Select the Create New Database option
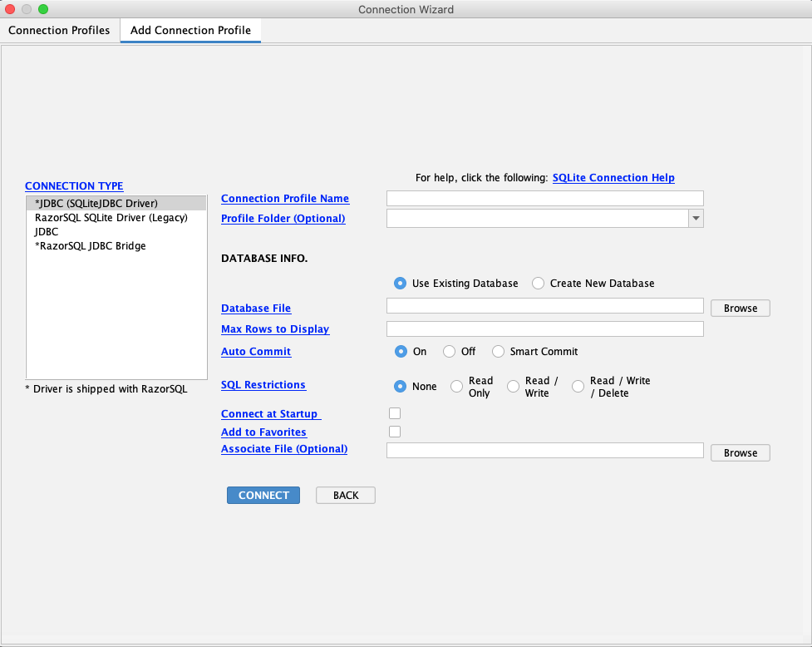 tap(539, 284)
